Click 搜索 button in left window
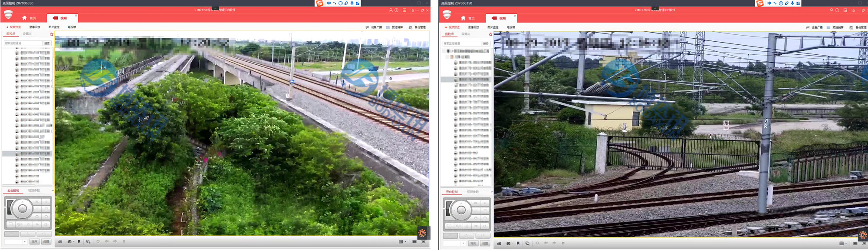 47,43
